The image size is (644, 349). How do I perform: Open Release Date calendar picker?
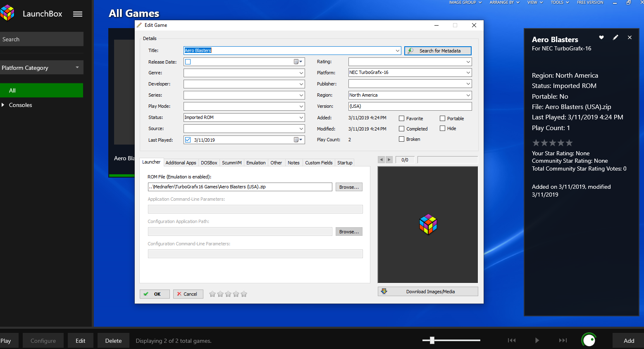click(298, 62)
